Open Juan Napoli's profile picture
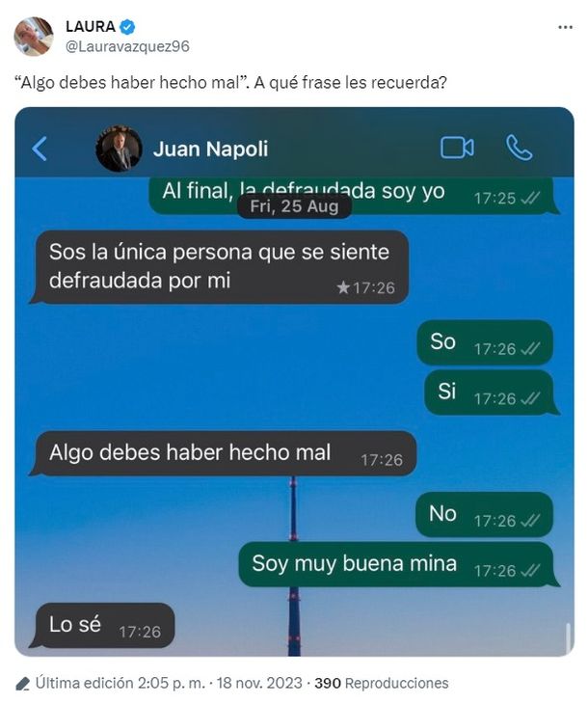The image size is (588, 704). tap(119, 149)
